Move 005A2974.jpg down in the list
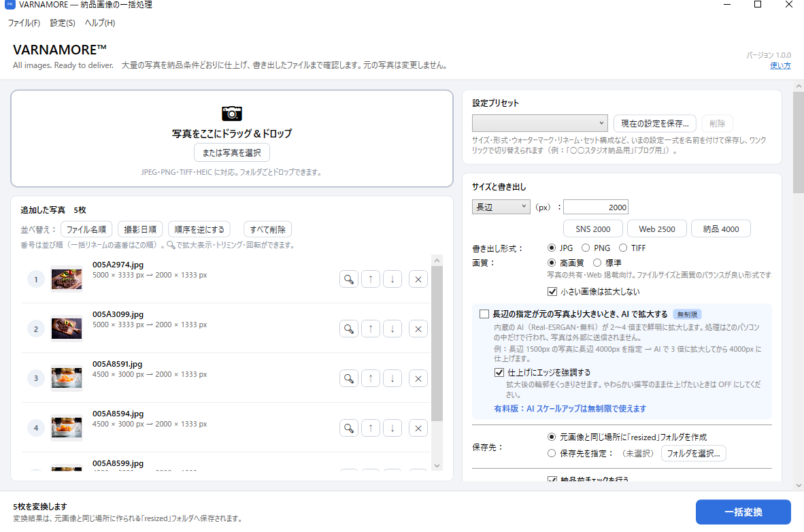 click(392, 279)
